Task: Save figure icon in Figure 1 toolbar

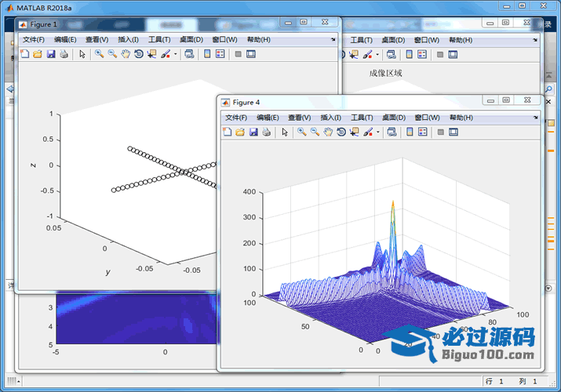Action: coord(51,54)
